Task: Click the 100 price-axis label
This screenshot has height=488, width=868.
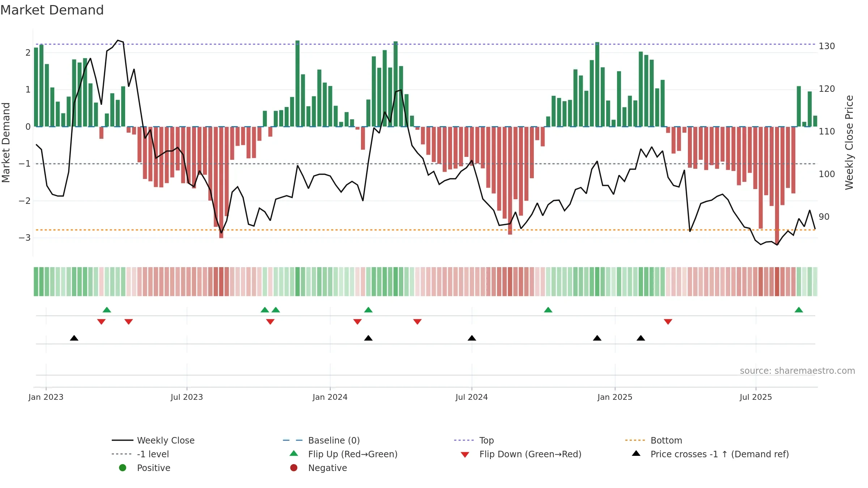Action: point(827,174)
